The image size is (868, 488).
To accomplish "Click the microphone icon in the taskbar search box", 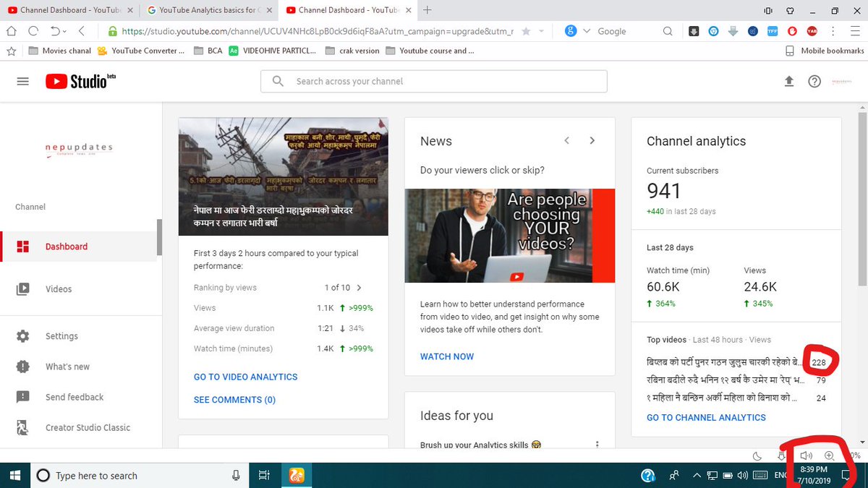I will click(x=236, y=475).
